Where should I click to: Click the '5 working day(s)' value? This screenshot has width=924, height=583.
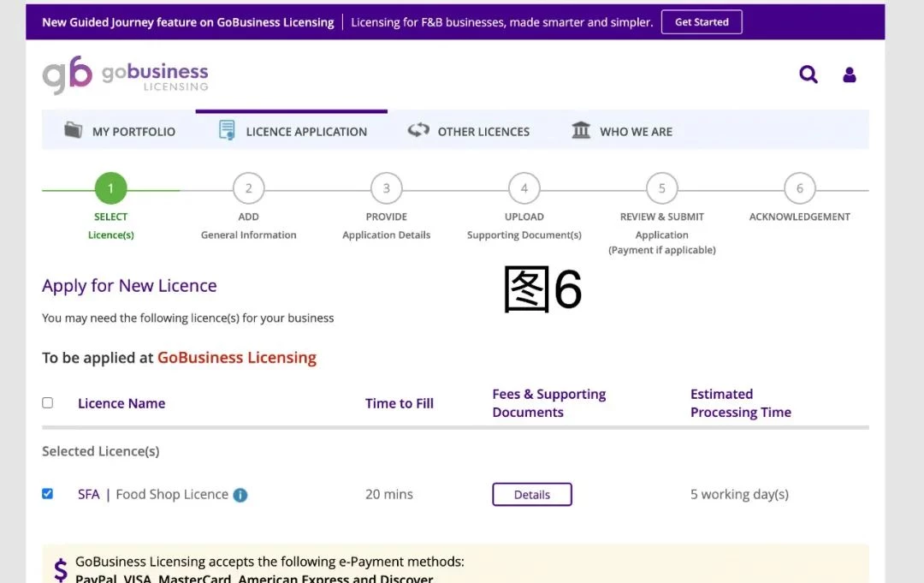[739, 494]
